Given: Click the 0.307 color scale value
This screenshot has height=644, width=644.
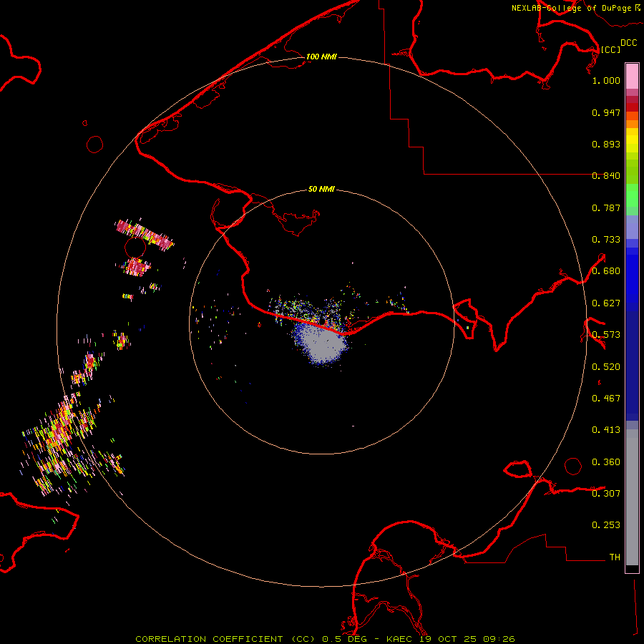Looking at the screenshot, I should pos(606,493).
